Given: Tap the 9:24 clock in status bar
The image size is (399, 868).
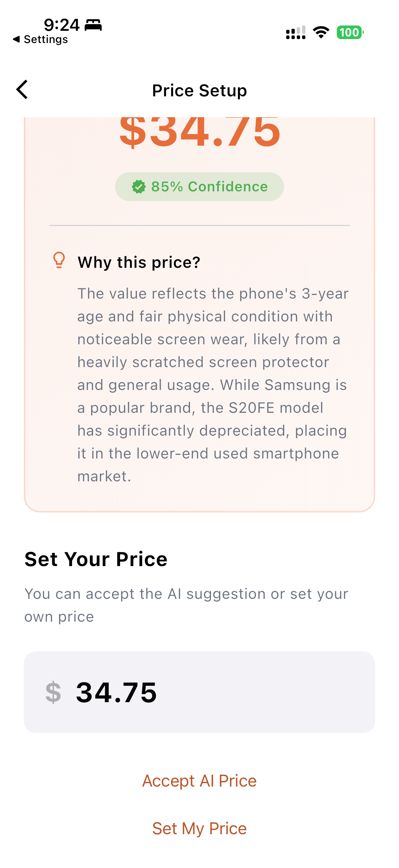Looking at the screenshot, I should click(62, 25).
